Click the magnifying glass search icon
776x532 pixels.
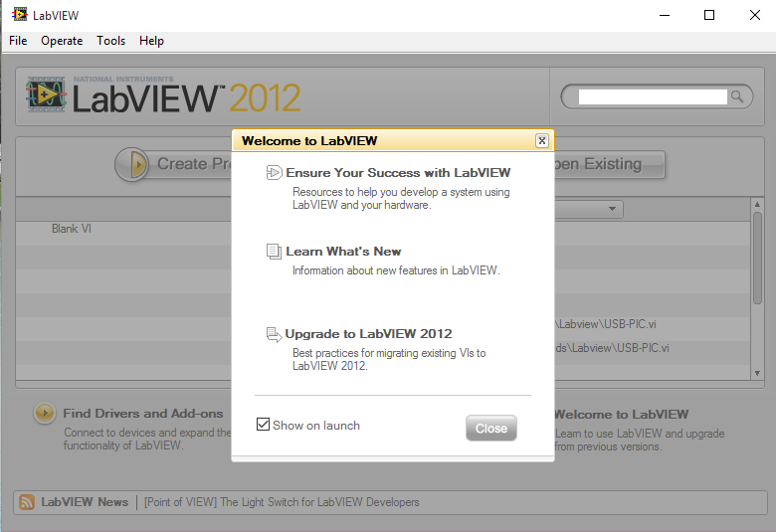[737, 96]
